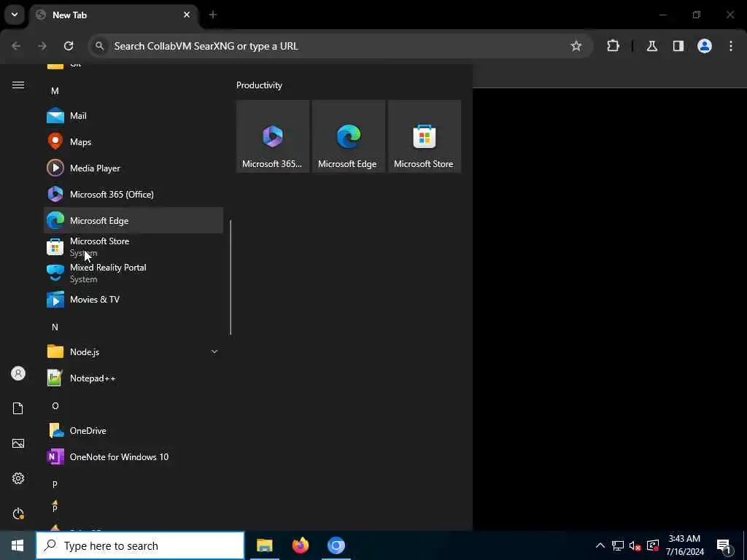Open the Chrome Labs flask icon
This screenshot has width=747, height=560.
pos(652,46)
